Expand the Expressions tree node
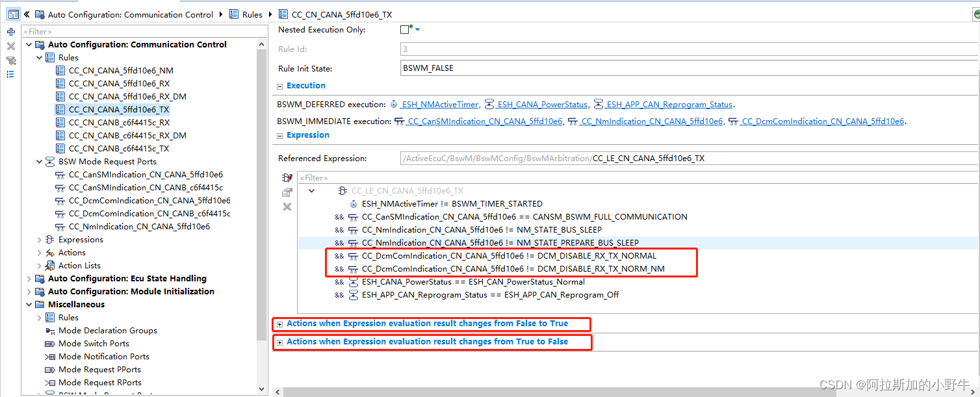 [38, 239]
